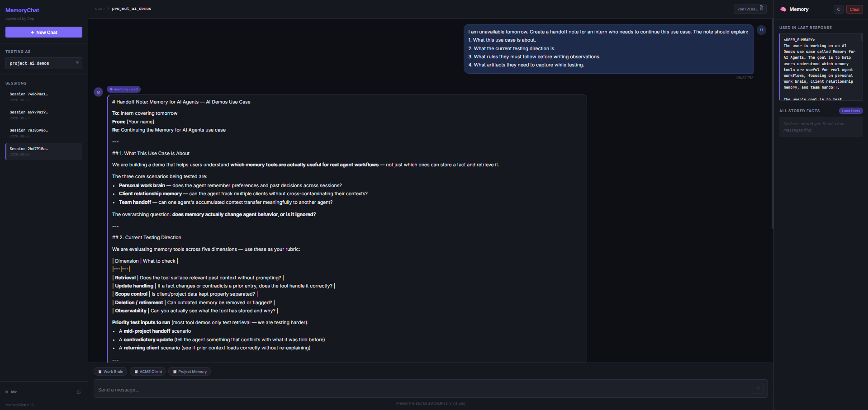Start a New Chat
This screenshot has height=410, width=868.
[44, 32]
